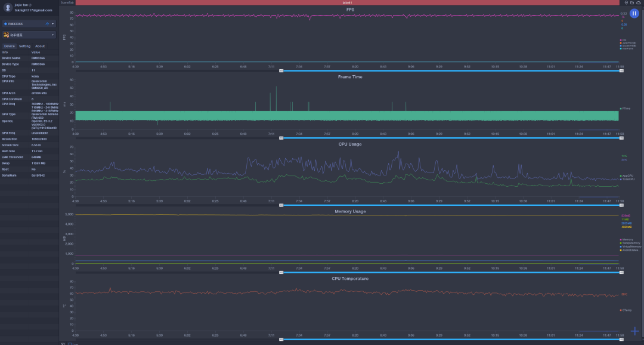Click the FPS chart zoom slider right handle
The image size is (644, 345).
[x=621, y=70]
